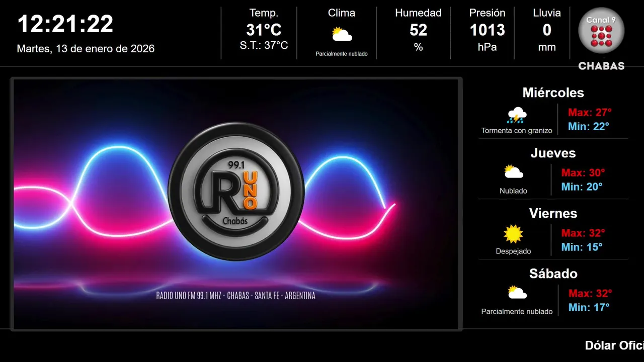644x362 pixels.
Task: Click the Miércoles forecast heading
Action: [553, 93]
